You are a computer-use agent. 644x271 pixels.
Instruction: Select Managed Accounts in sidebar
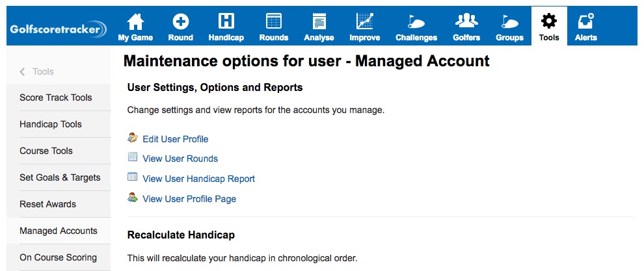pos(59,231)
